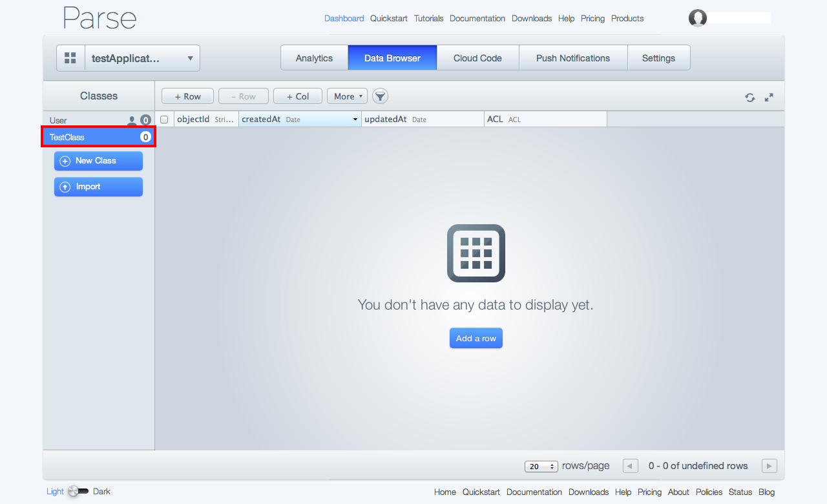
Task: Click the large empty-table grid icon
Action: 476,253
